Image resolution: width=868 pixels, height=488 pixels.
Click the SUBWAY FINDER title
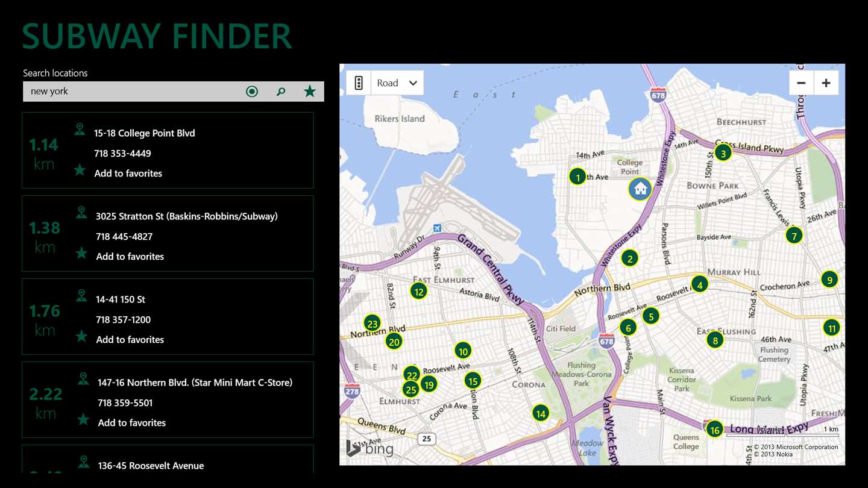(157, 36)
